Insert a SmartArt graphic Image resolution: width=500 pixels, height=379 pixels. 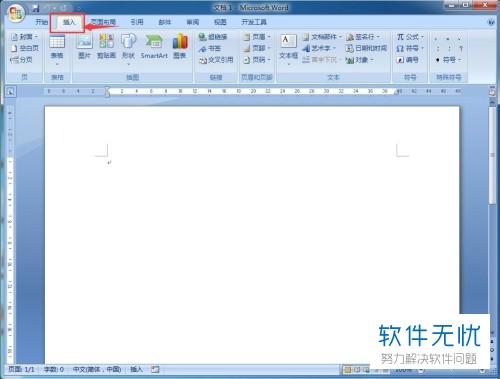pyautogui.click(x=154, y=47)
